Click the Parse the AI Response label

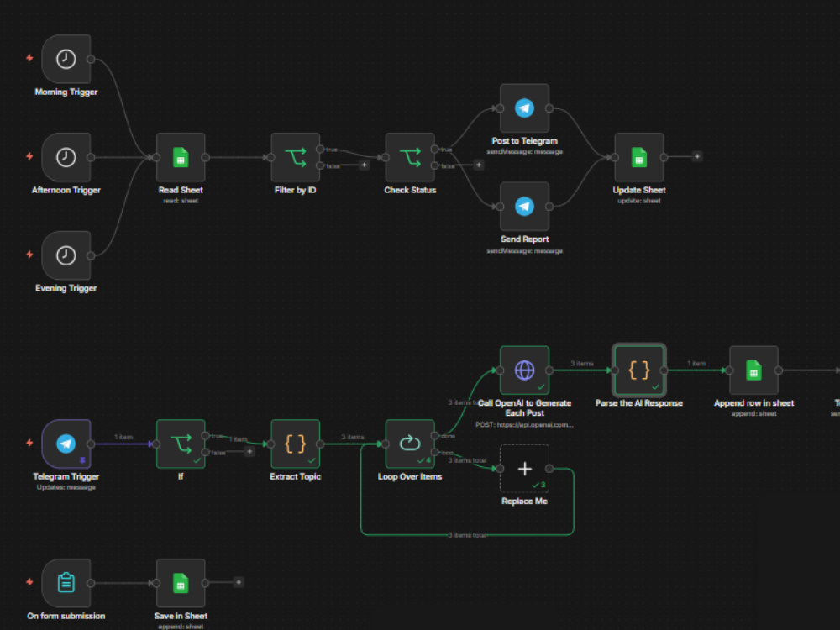tap(639, 403)
